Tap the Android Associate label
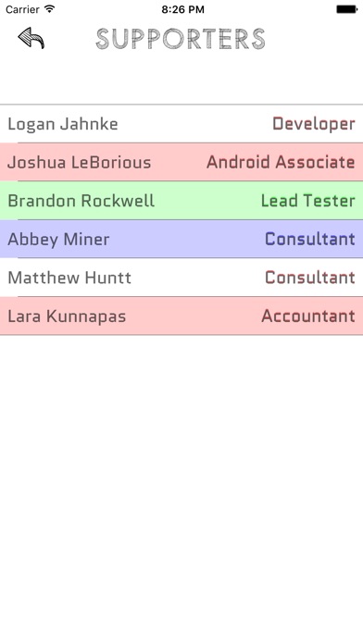 (x=281, y=162)
